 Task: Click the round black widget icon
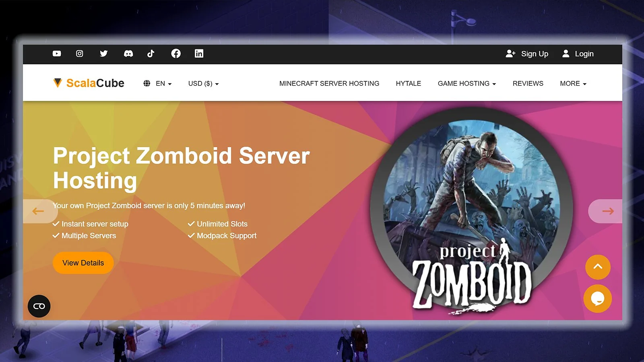[39, 306]
